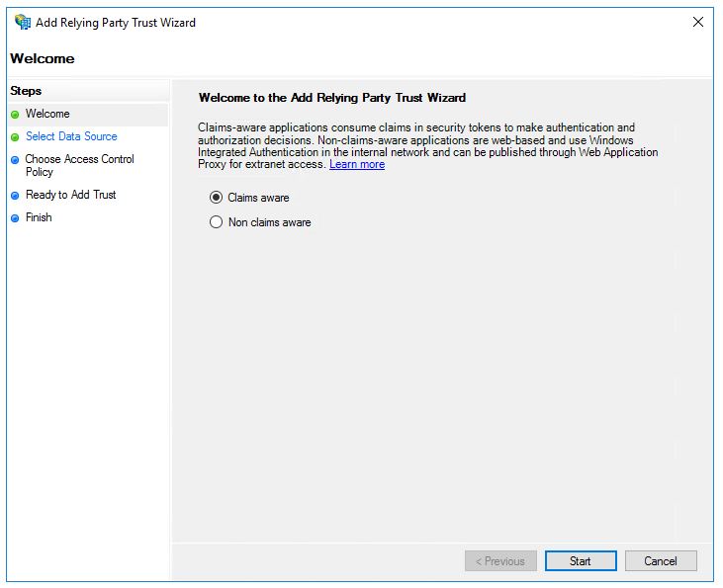Viewport: 723px width, 588px height.
Task: Click the blue bullet beside Finish step
Action: (15, 218)
